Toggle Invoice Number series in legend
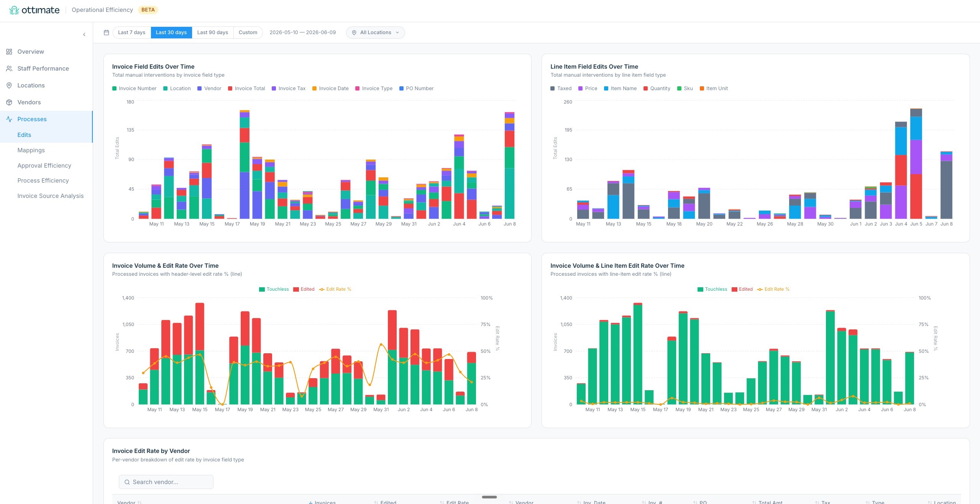This screenshot has height=504, width=980. 134,89
